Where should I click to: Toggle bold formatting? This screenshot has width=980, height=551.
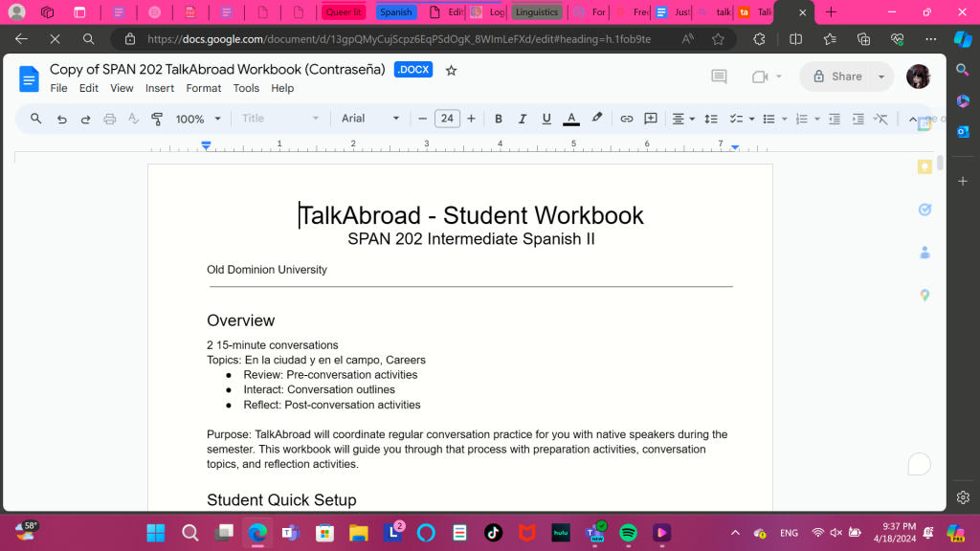tap(498, 119)
